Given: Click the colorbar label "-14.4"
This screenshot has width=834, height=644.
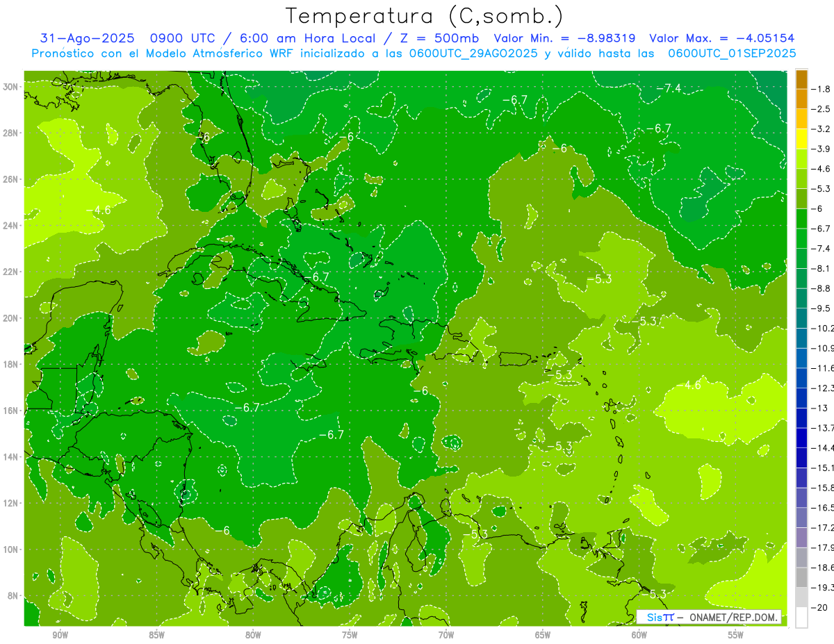Looking at the screenshot, I should (823, 447).
